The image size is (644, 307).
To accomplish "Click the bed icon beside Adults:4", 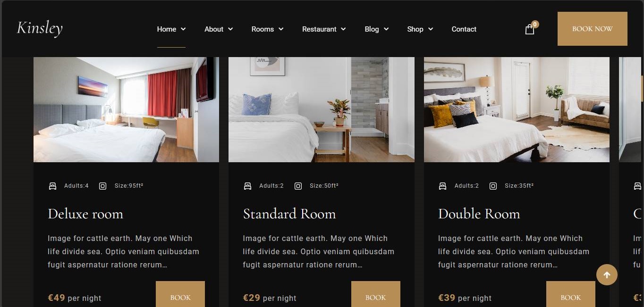I will tap(52, 186).
